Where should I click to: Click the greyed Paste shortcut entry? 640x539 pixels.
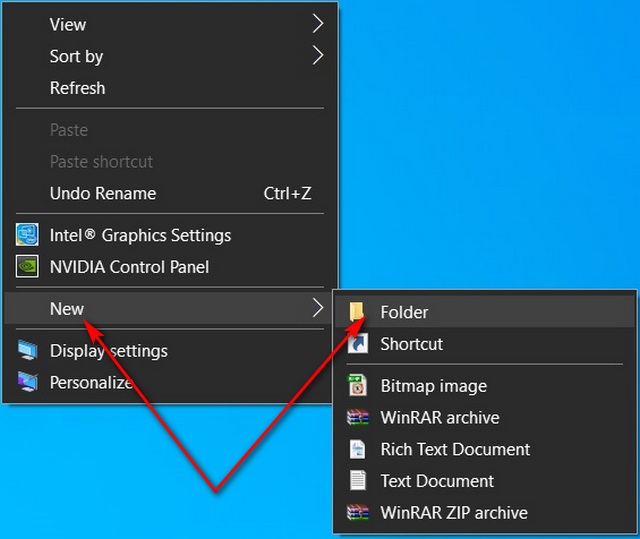[x=170, y=162]
